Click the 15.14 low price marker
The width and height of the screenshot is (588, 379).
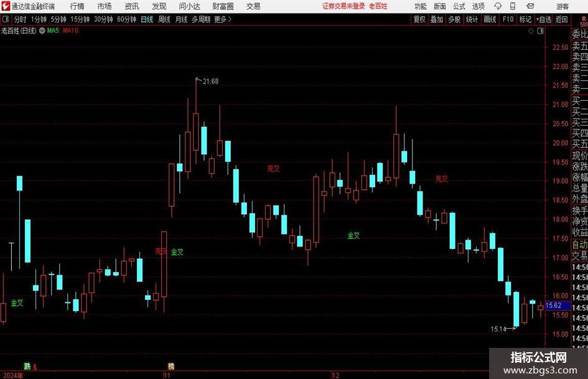[x=498, y=329]
